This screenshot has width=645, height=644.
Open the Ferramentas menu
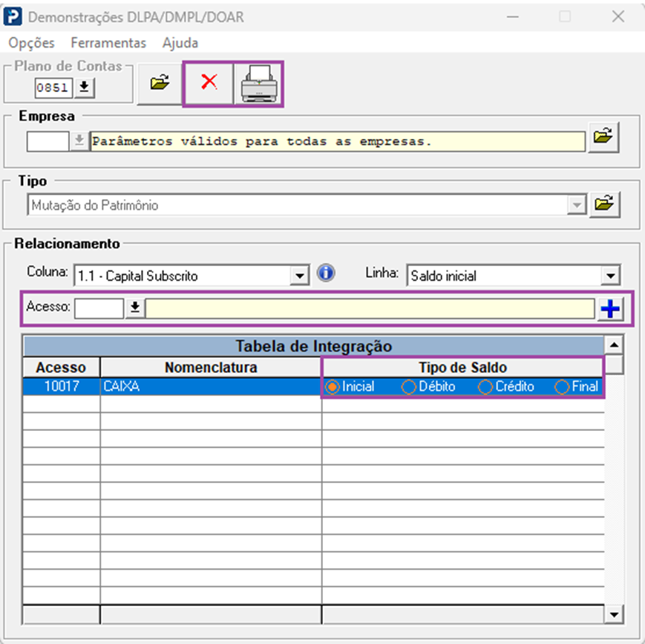click(x=108, y=43)
